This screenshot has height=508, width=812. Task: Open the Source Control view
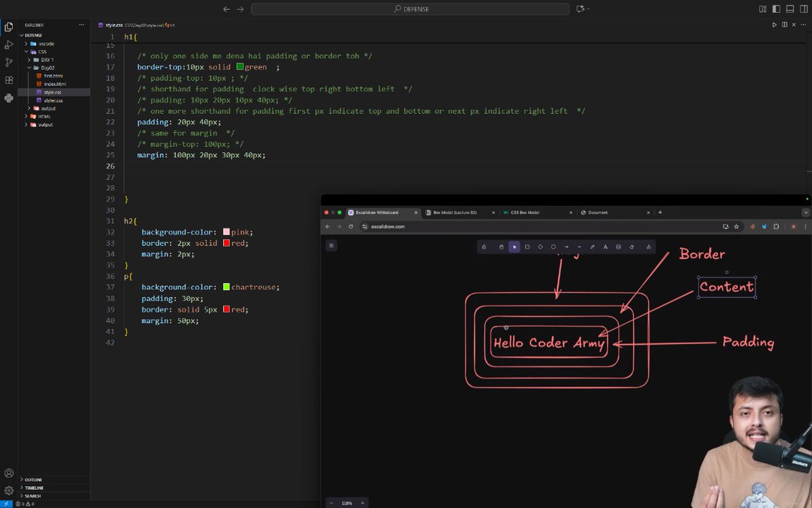9,62
